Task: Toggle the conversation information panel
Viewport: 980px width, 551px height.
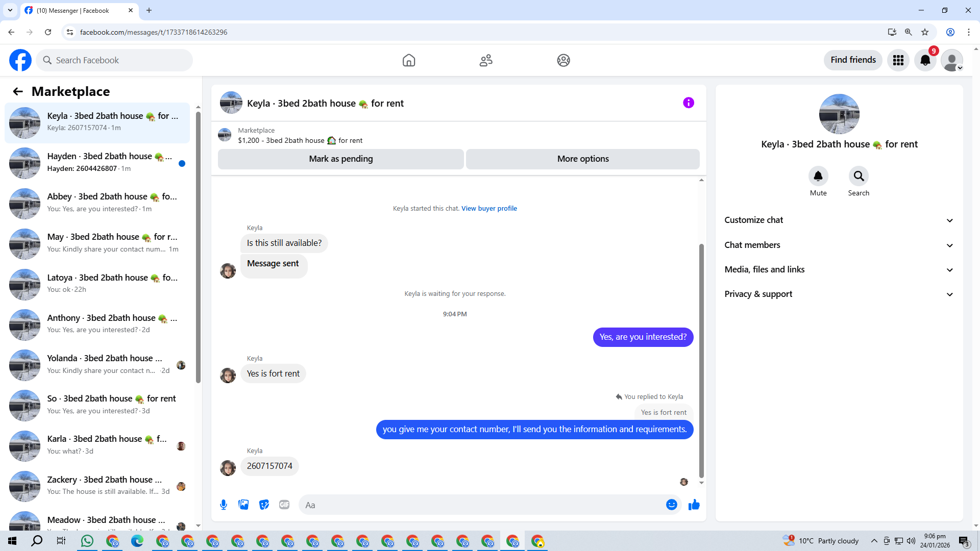Action: (x=688, y=103)
